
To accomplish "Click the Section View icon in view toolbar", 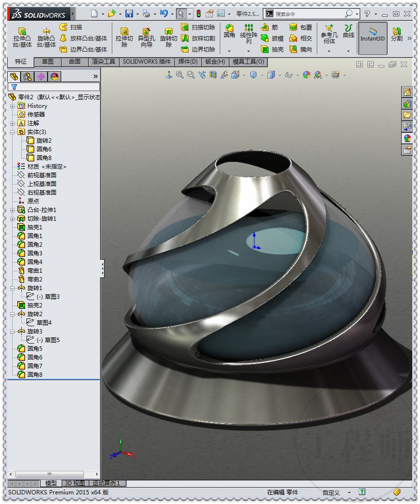I will [213, 75].
